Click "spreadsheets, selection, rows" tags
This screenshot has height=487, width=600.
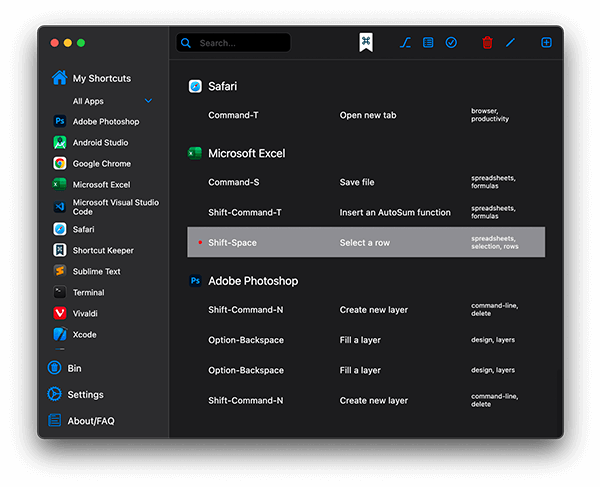coord(494,242)
